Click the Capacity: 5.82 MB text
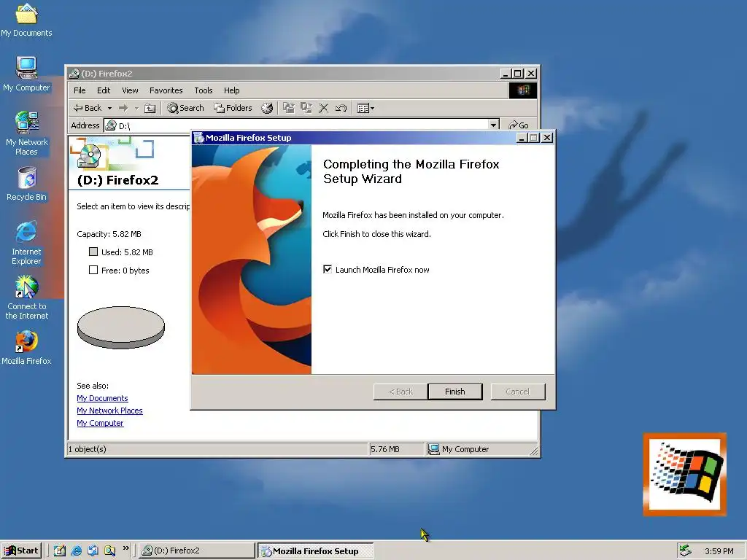The width and height of the screenshot is (747, 560). (x=109, y=234)
